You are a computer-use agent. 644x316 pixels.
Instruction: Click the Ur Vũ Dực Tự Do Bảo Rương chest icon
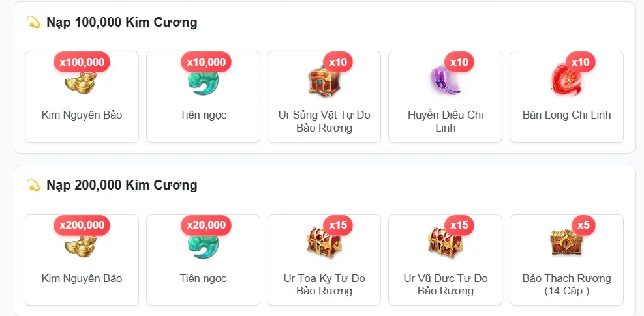click(x=445, y=243)
